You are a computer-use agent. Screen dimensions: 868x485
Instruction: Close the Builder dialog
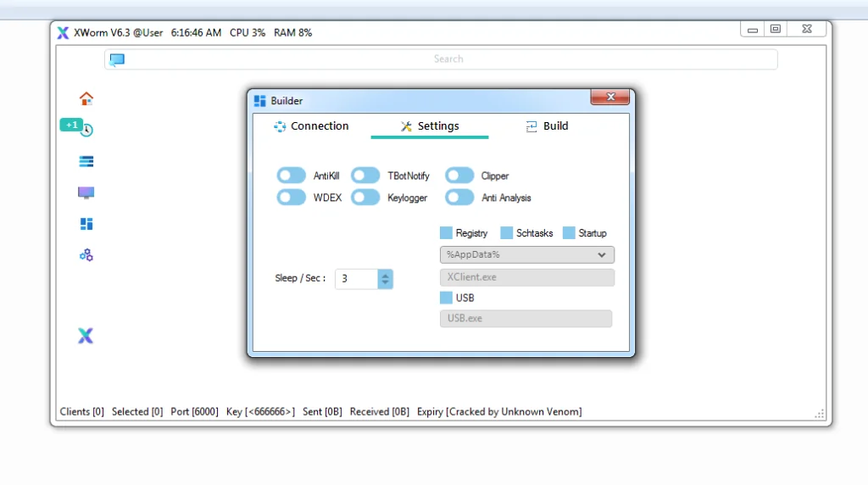(609, 99)
